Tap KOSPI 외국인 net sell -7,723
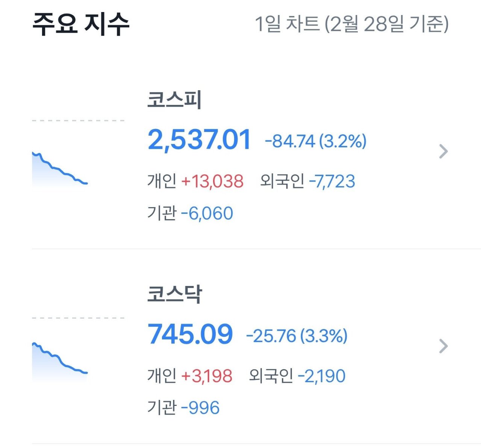The height and width of the screenshot is (448, 481). point(332,182)
